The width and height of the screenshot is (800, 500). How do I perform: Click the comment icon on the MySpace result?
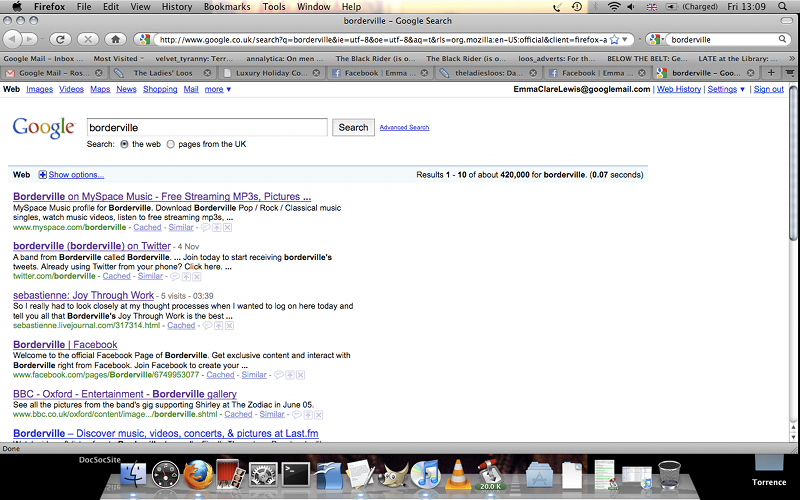tap(206, 228)
